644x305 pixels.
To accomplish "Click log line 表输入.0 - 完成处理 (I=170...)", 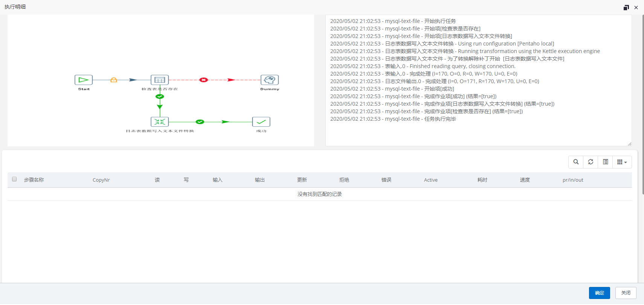I will pyautogui.click(x=424, y=74).
